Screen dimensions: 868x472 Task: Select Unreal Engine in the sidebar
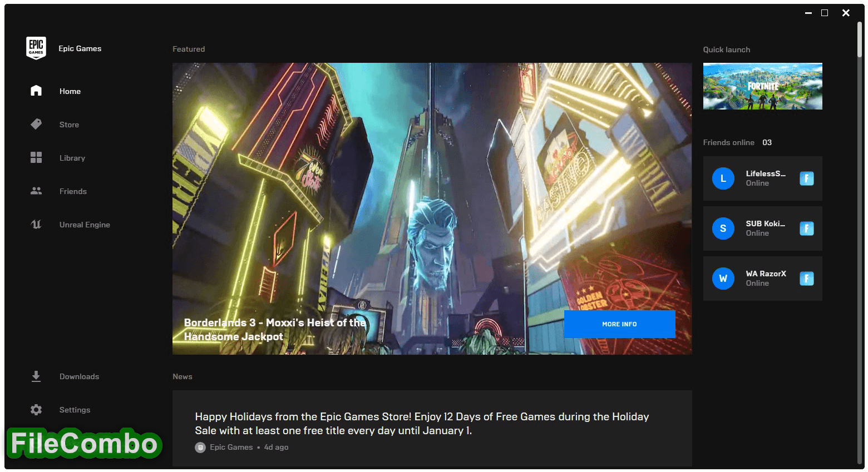(x=85, y=225)
